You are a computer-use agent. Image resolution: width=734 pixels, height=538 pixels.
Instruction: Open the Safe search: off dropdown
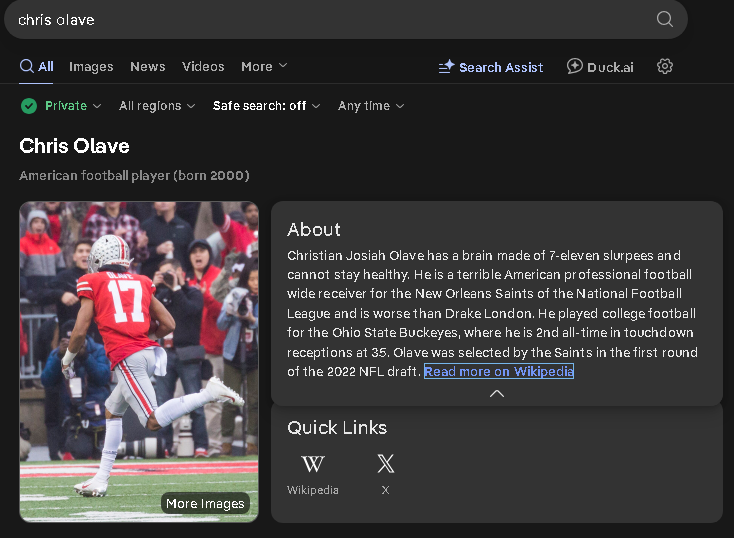pyautogui.click(x=266, y=106)
